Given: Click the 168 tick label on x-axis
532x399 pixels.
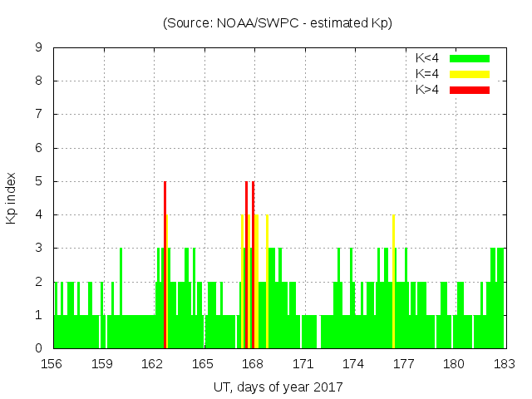Looking at the screenshot, I should (254, 364).
